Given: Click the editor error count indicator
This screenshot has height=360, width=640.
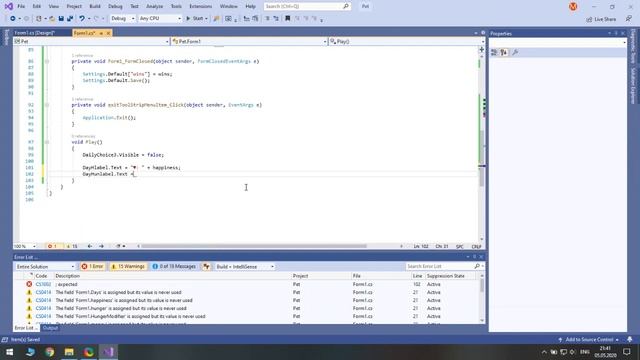Looking at the screenshot, I should [52, 246].
